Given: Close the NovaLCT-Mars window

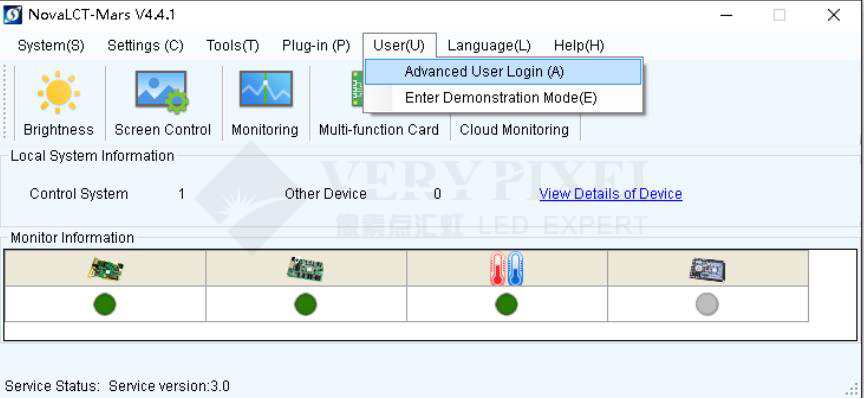Looking at the screenshot, I should click(834, 15).
